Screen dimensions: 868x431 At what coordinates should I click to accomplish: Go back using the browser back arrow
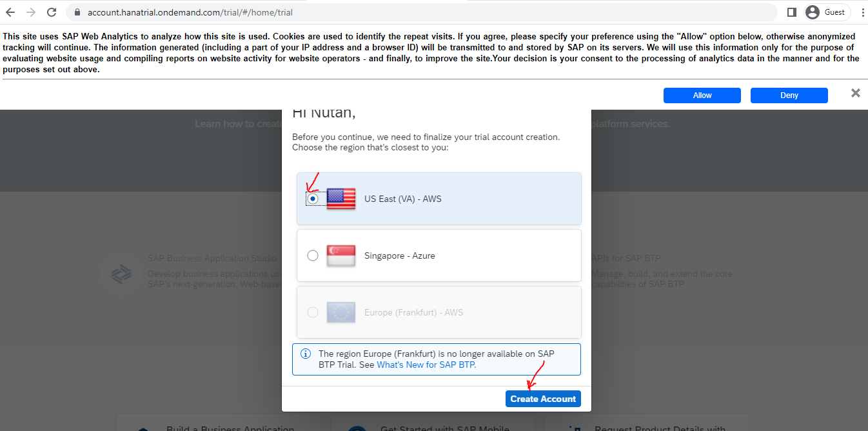[x=10, y=12]
